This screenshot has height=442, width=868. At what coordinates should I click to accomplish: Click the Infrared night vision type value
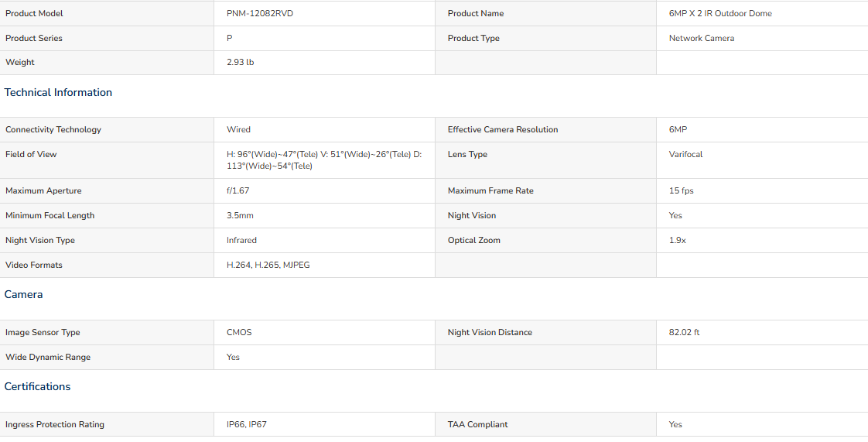(x=241, y=241)
